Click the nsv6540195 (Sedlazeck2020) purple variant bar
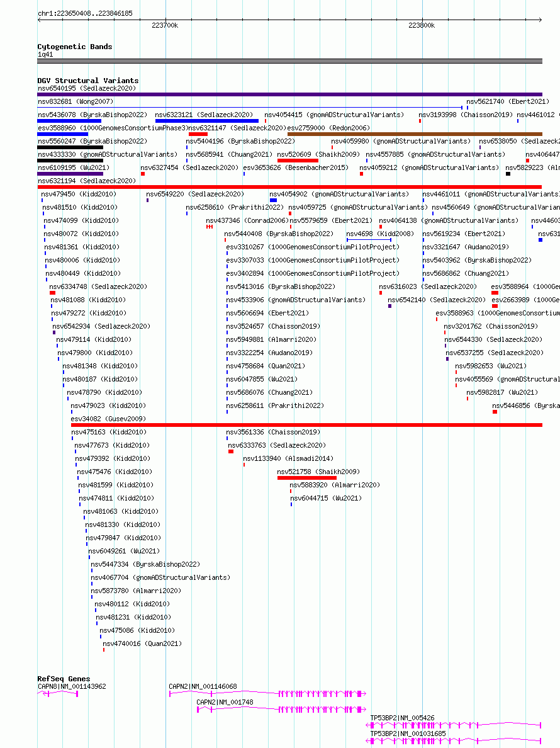560x748 pixels. pyautogui.click(x=290, y=94)
